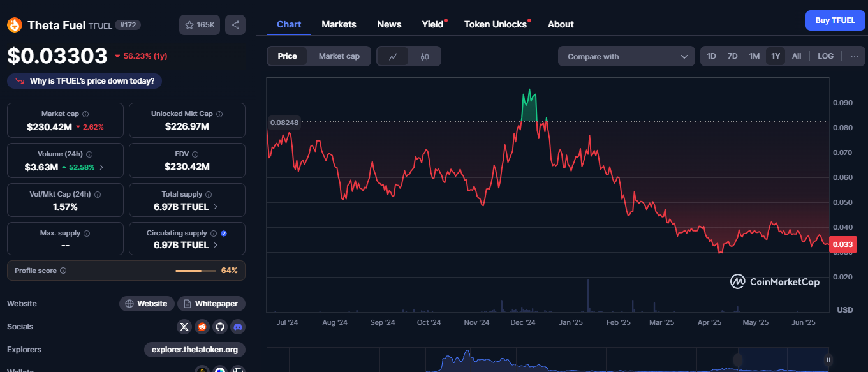Image resolution: width=868 pixels, height=372 pixels.
Task: Expand Total supply 6.97B TFUEL chevron
Action: point(215,207)
